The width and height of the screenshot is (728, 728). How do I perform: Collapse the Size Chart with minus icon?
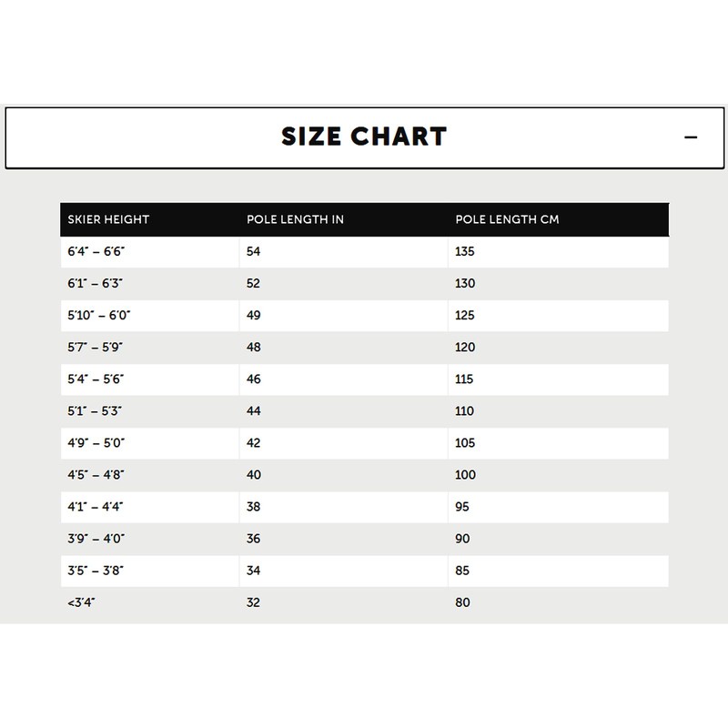click(691, 137)
